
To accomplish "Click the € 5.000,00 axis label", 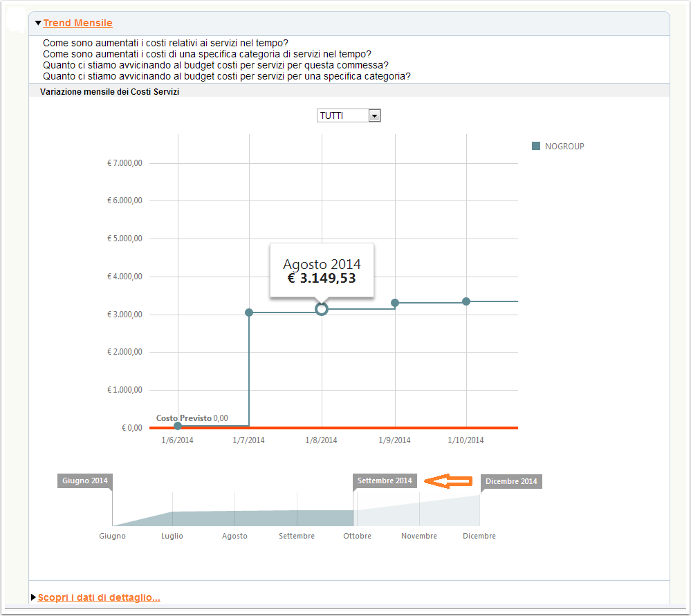I will (x=125, y=239).
